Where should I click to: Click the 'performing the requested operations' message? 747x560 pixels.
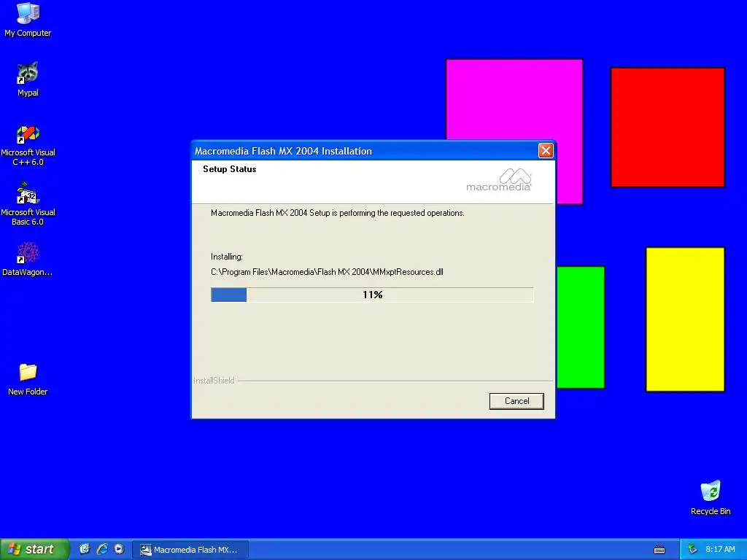337,213
